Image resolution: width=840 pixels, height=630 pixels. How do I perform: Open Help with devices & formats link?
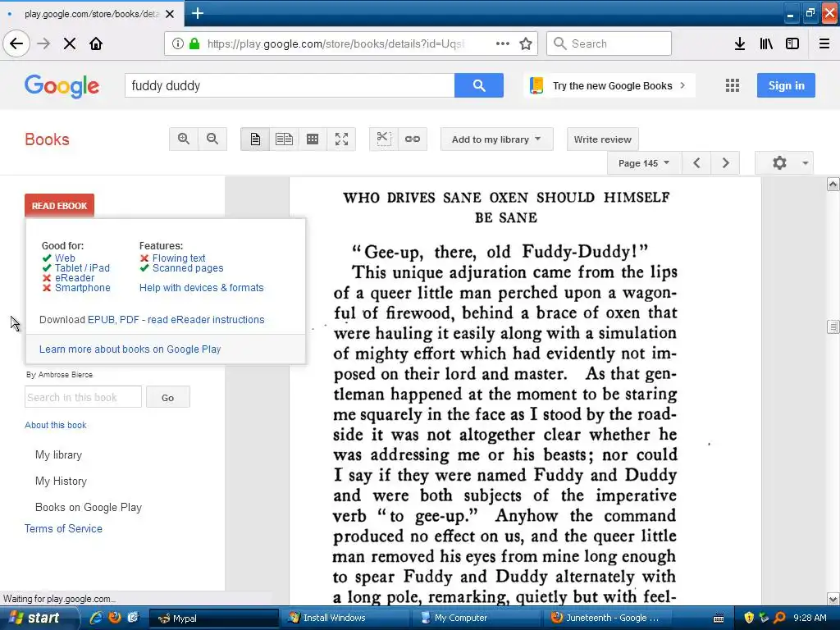click(x=202, y=288)
